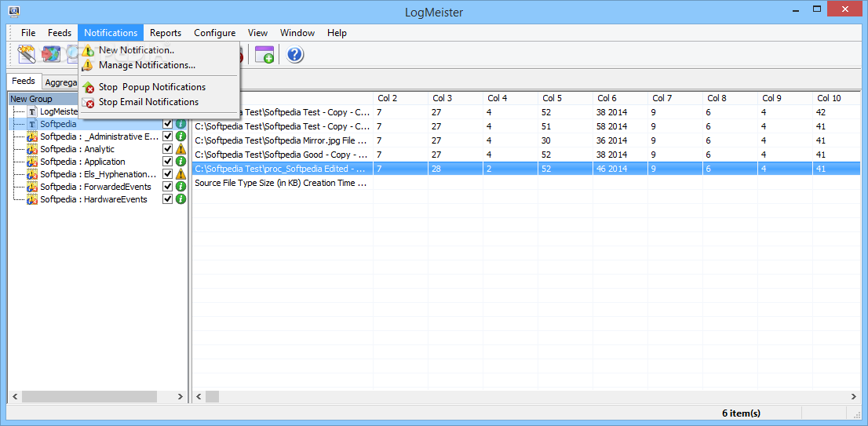Select Softpedia : Application feed
This screenshot has height=426, width=868.
[83, 162]
